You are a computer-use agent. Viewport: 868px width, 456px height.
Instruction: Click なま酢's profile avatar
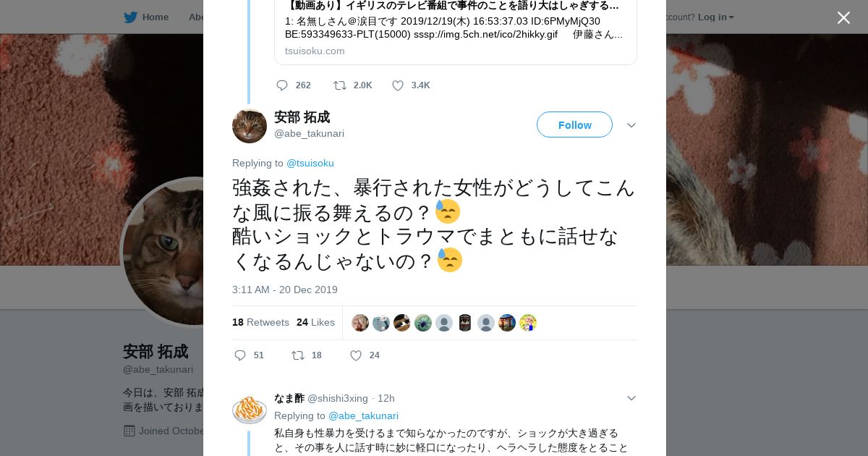pyautogui.click(x=250, y=410)
